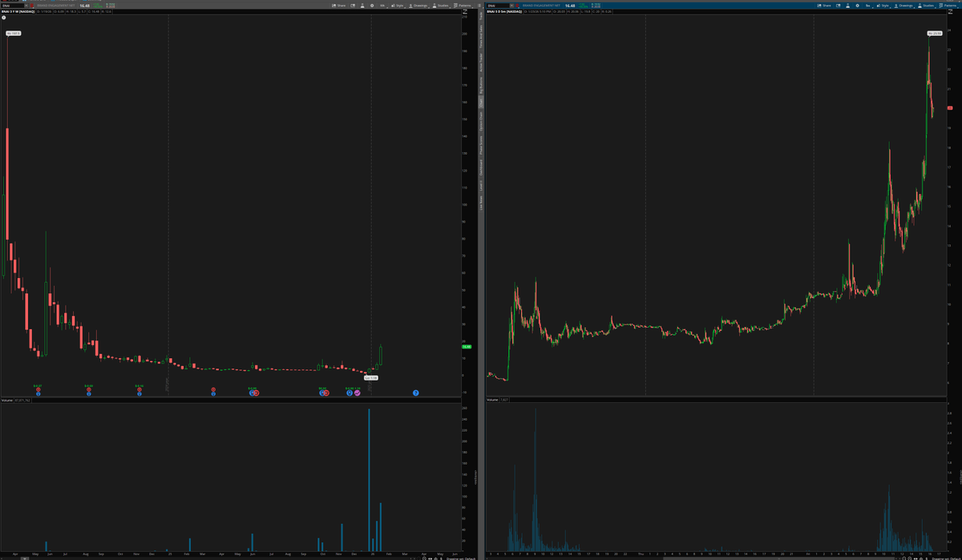This screenshot has height=560, width=962.
Task: Click the info circle icon under left chart header
Action: pos(4,18)
